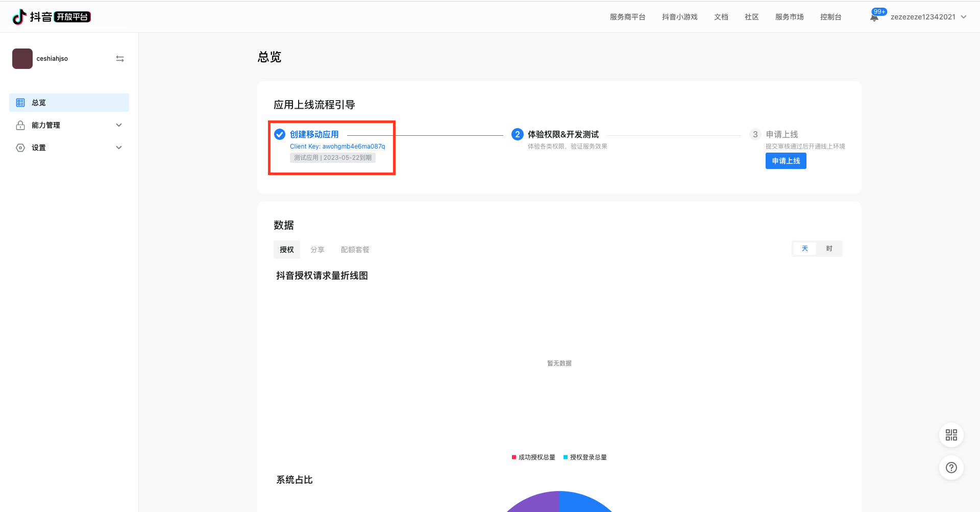
Task: Click the 体验权限&开发测试 step title
Action: click(x=563, y=134)
